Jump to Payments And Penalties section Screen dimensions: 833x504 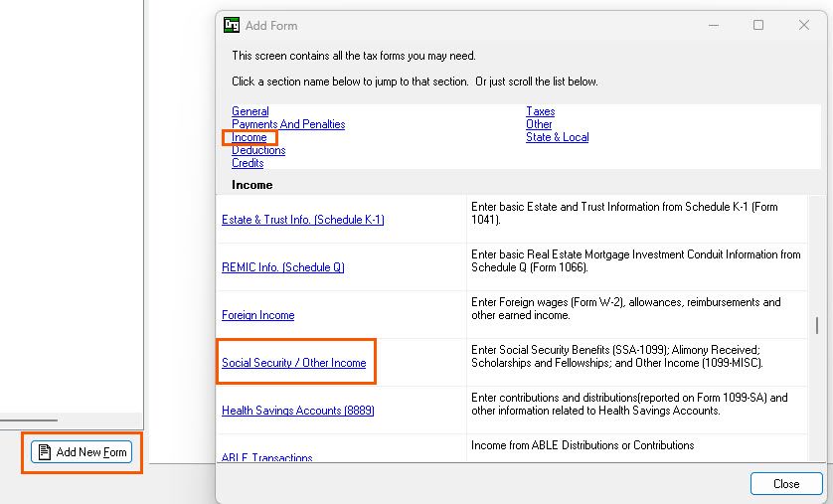tap(288, 124)
